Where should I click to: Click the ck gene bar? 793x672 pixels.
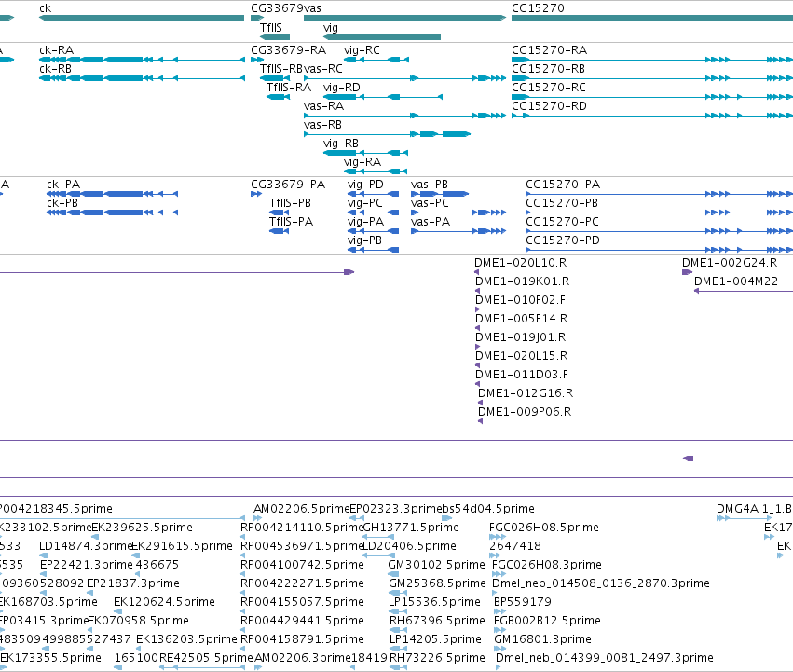[x=142, y=18]
